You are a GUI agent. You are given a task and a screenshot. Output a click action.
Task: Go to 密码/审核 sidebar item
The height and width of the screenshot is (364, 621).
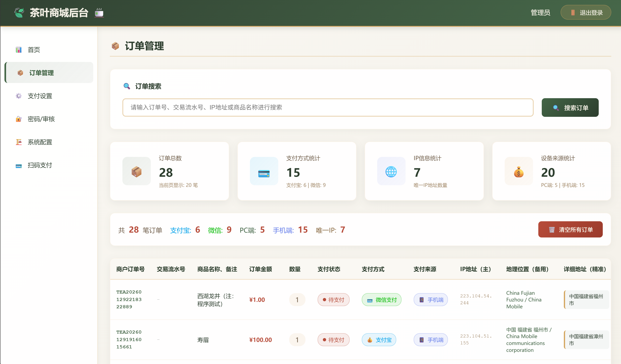pos(41,119)
